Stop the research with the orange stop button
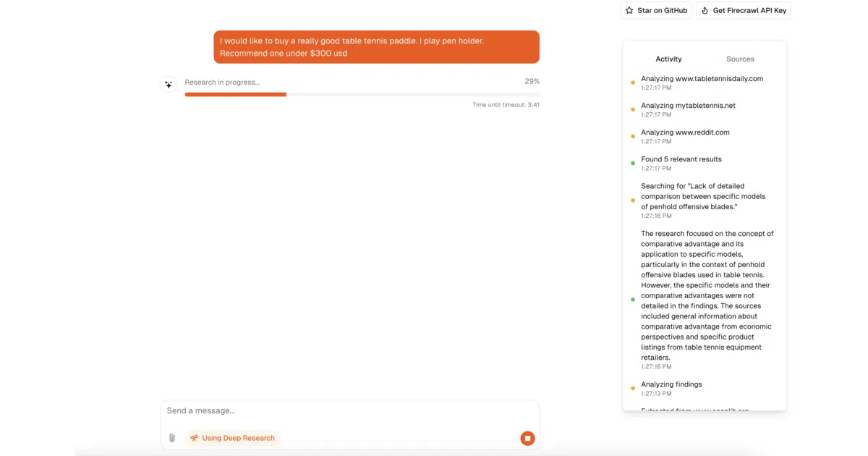This screenshot has height=456, width=868. (527, 438)
